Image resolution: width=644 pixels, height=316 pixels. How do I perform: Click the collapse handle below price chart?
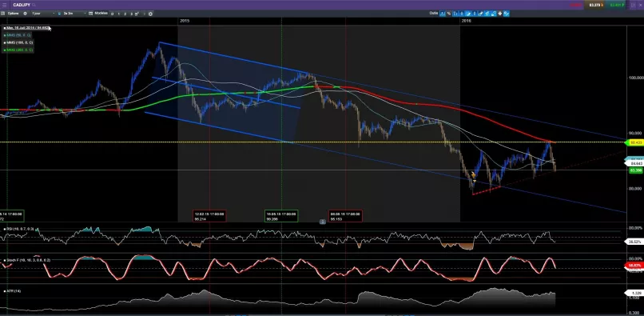click(323, 222)
